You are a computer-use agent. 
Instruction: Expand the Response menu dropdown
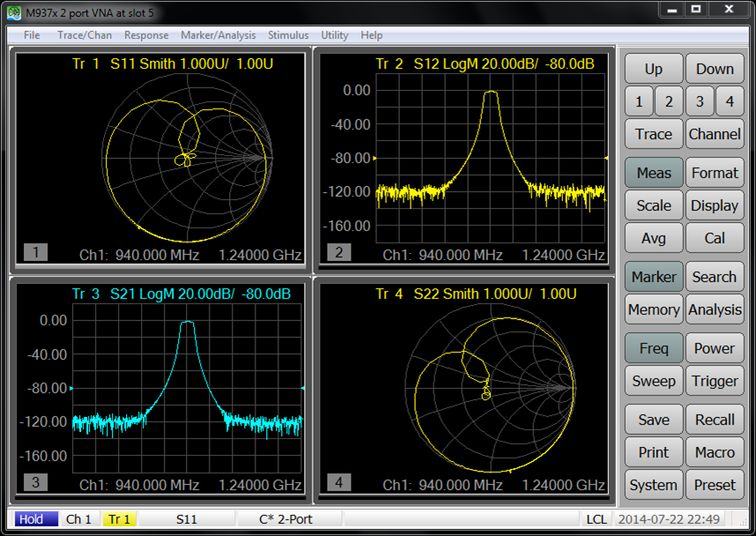pyautogui.click(x=146, y=35)
